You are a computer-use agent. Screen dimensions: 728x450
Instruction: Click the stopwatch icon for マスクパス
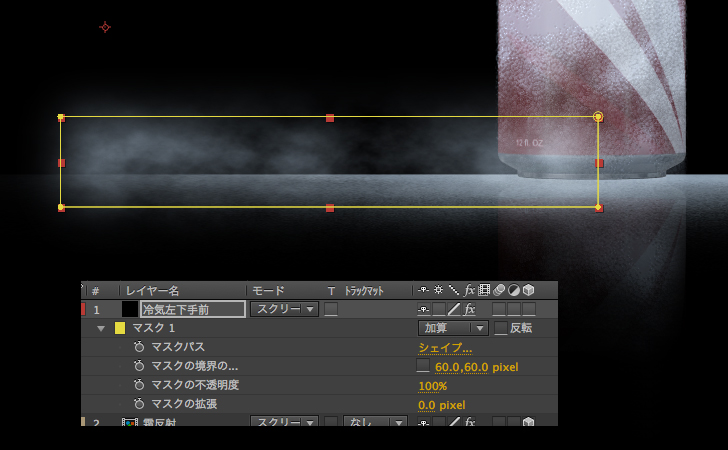click(139, 348)
